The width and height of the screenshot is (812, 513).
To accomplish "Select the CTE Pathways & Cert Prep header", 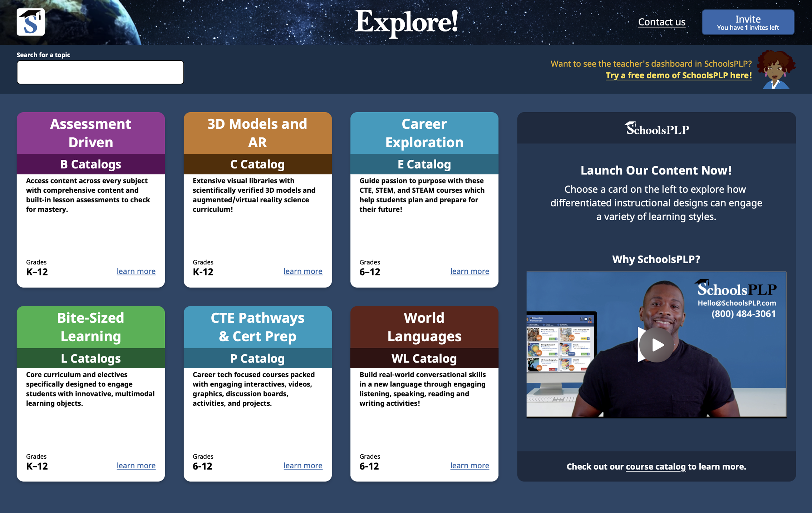I will click(257, 327).
